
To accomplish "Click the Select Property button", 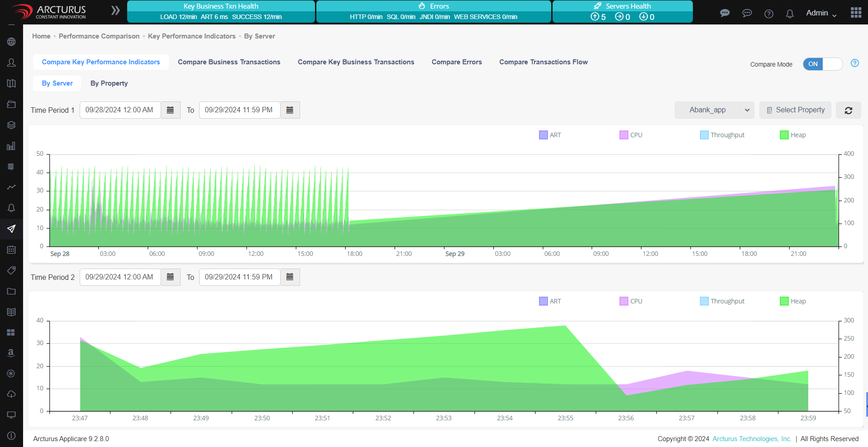I will [x=795, y=110].
